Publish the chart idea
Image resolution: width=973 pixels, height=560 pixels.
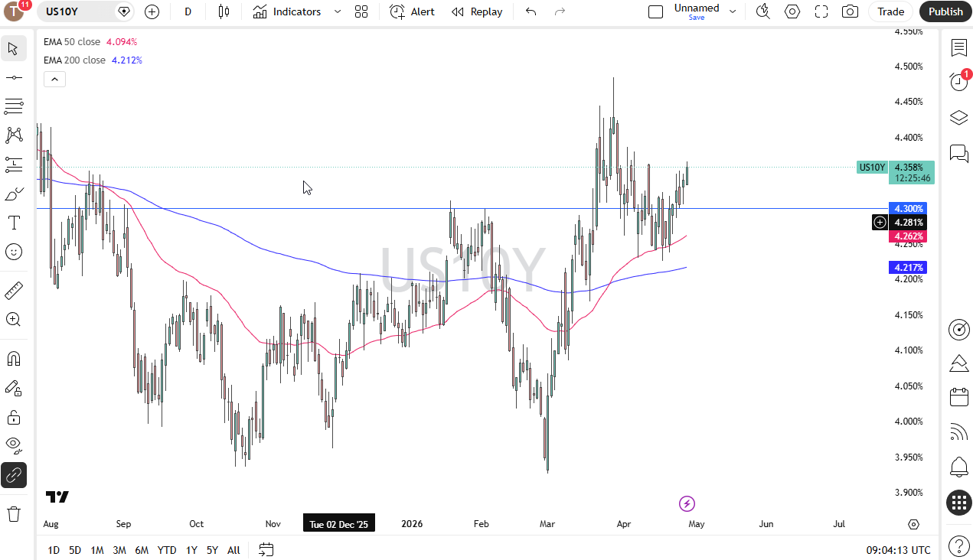point(945,11)
